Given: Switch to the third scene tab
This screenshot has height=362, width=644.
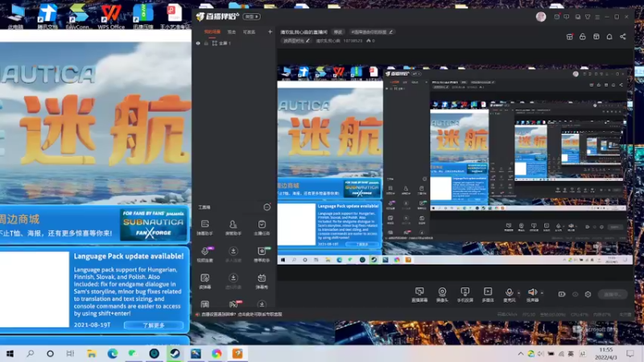Looking at the screenshot, I should [x=249, y=31].
